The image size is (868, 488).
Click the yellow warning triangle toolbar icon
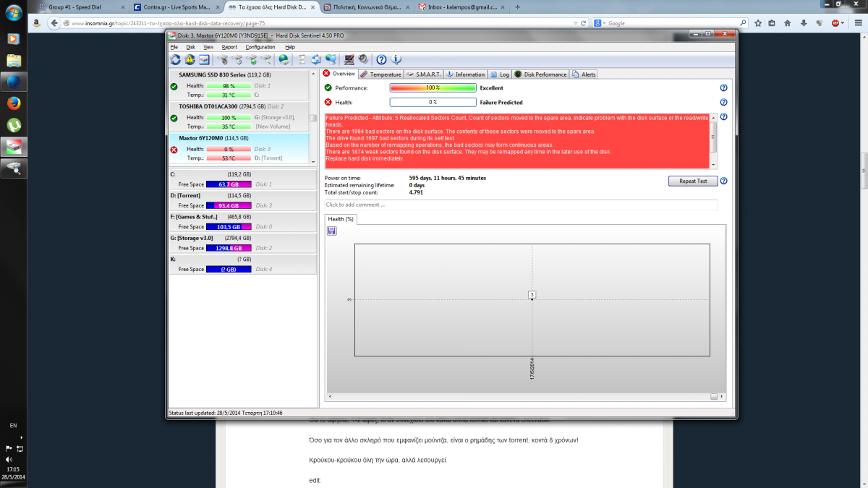190,59
